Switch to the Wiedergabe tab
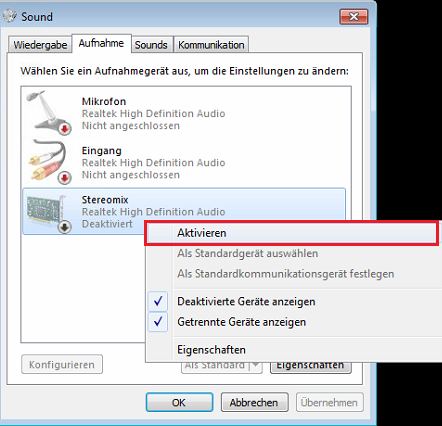 coord(40,45)
